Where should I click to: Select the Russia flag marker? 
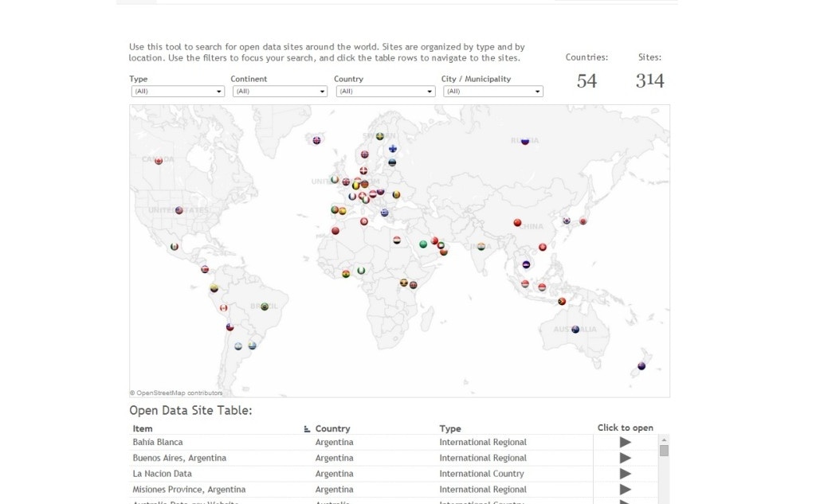tap(524, 143)
